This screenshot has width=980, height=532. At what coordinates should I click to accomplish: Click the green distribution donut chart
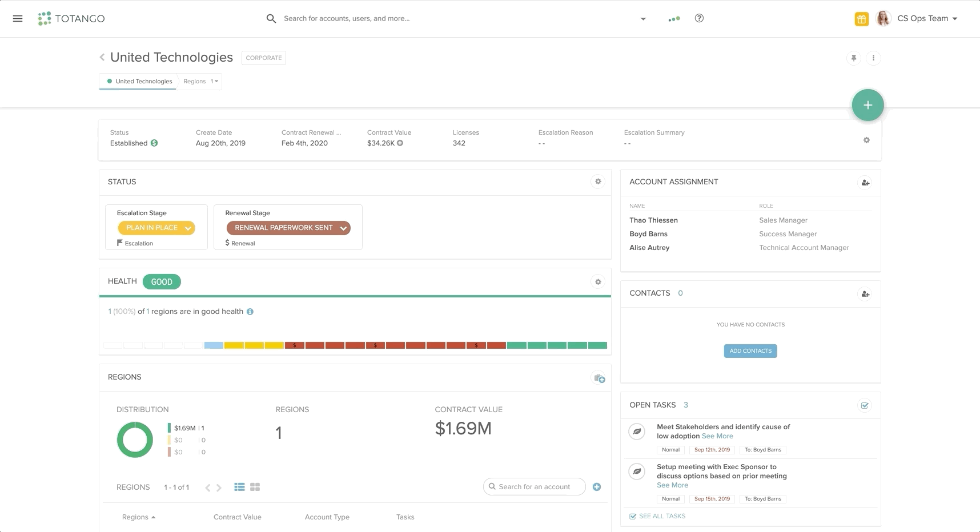(x=135, y=440)
